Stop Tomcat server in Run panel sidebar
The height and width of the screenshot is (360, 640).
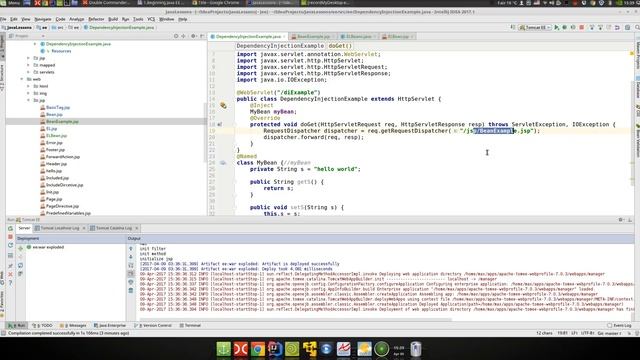point(10,237)
